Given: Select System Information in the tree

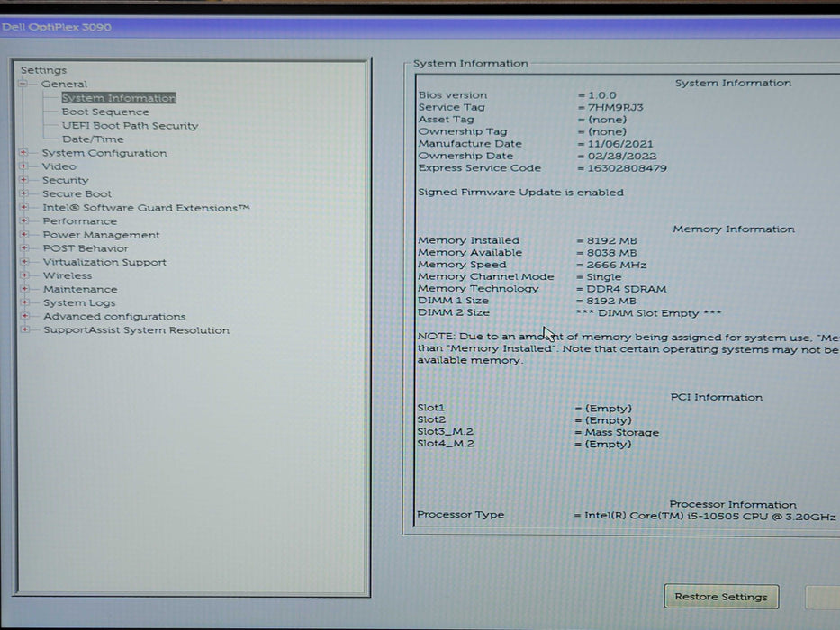Looking at the screenshot, I should point(119,98).
